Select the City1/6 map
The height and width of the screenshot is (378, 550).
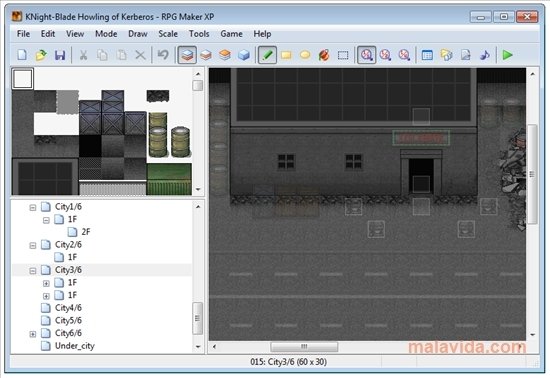[x=68, y=207]
